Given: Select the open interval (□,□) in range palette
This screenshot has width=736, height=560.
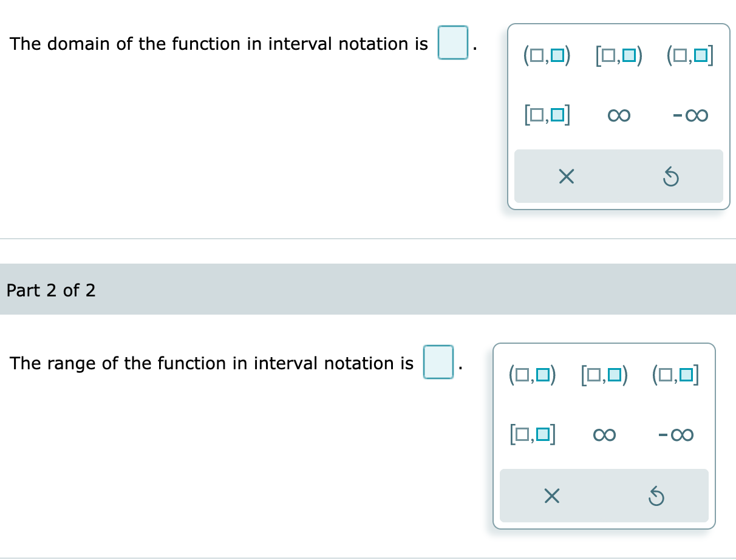Looking at the screenshot, I should pyautogui.click(x=531, y=374).
